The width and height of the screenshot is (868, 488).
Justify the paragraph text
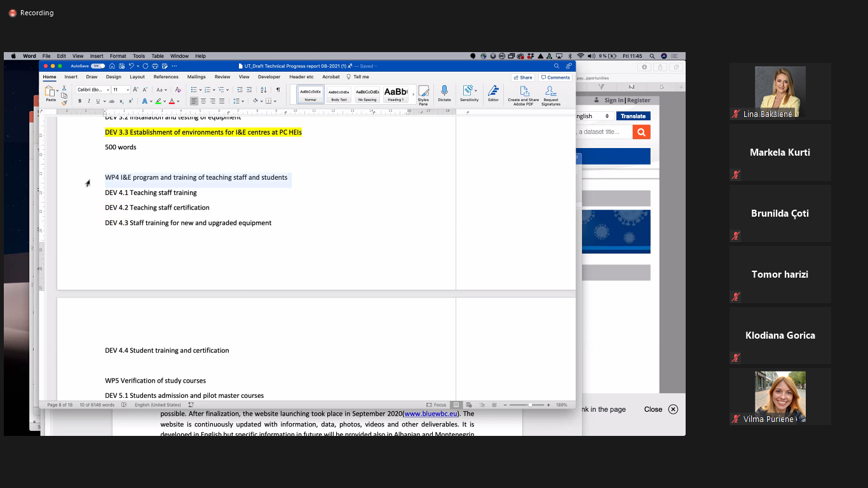(x=222, y=101)
